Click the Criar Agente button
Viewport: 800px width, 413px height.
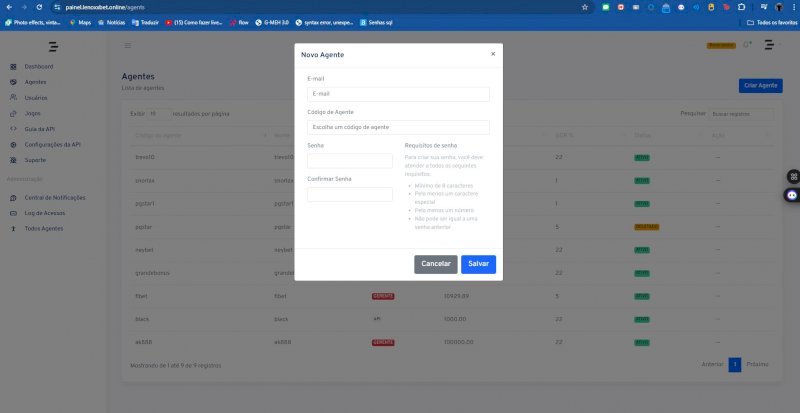coord(760,86)
